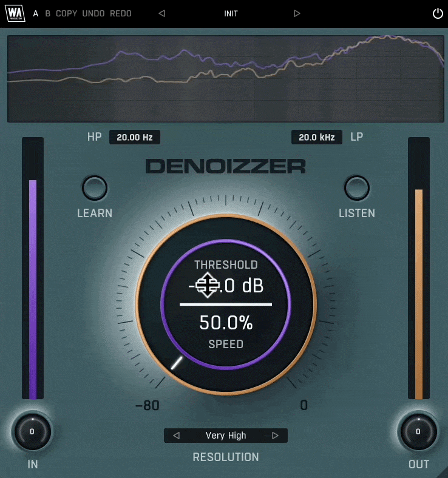Open the INIT preset name menu
This screenshot has height=478, width=448.
click(x=231, y=14)
